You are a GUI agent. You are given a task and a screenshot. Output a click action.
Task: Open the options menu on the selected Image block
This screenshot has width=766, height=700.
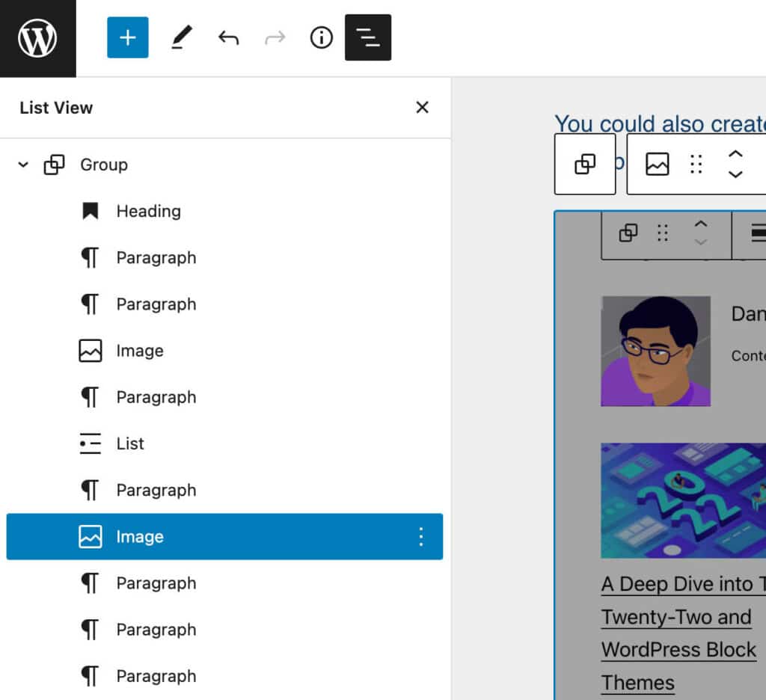(420, 536)
